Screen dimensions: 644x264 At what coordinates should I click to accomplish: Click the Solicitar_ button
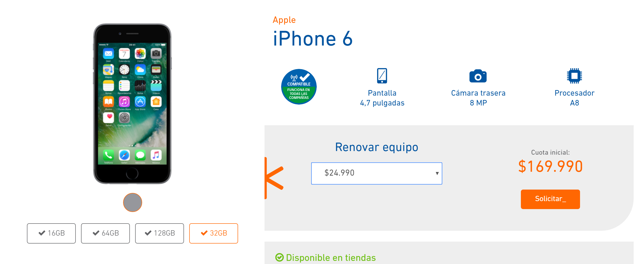[x=550, y=199]
